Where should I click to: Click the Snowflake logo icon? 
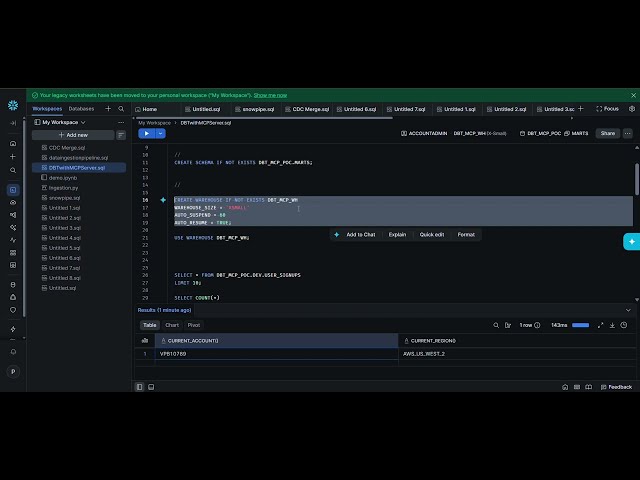[13, 105]
